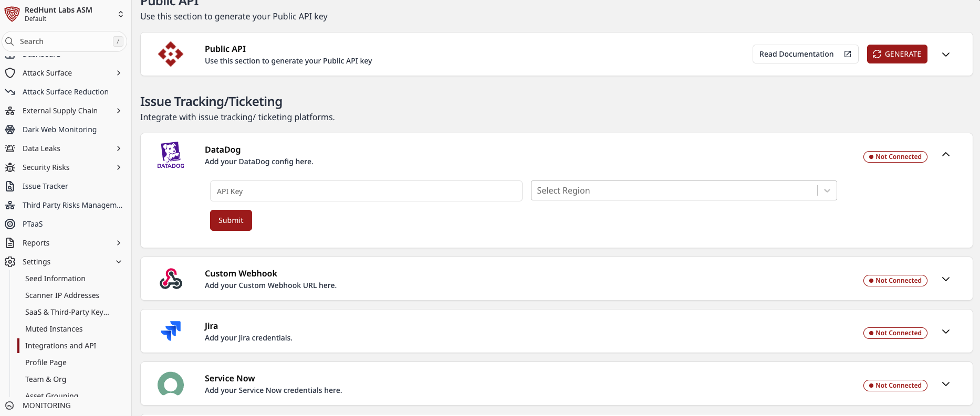Screen dimensions: 980x416
Task: Click the Jira logo icon
Action: [x=171, y=331]
